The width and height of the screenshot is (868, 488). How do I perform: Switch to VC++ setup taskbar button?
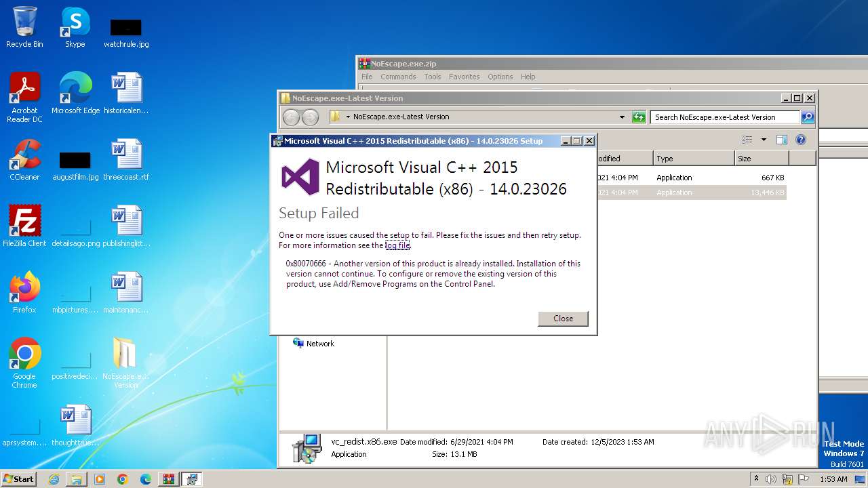click(192, 479)
